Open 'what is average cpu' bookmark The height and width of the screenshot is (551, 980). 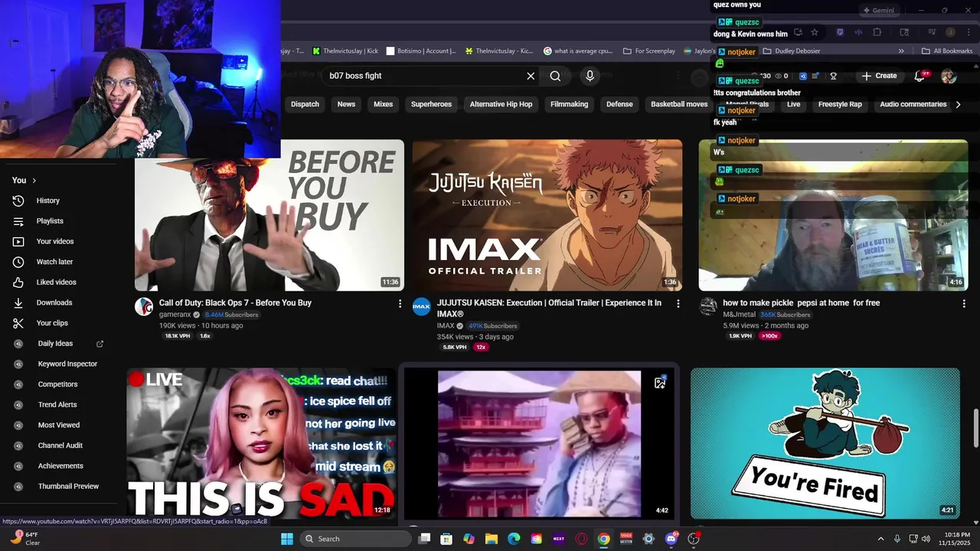pyautogui.click(x=578, y=51)
